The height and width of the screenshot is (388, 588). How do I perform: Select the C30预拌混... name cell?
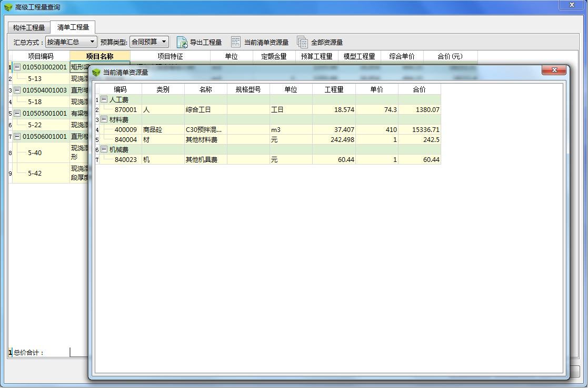point(206,129)
